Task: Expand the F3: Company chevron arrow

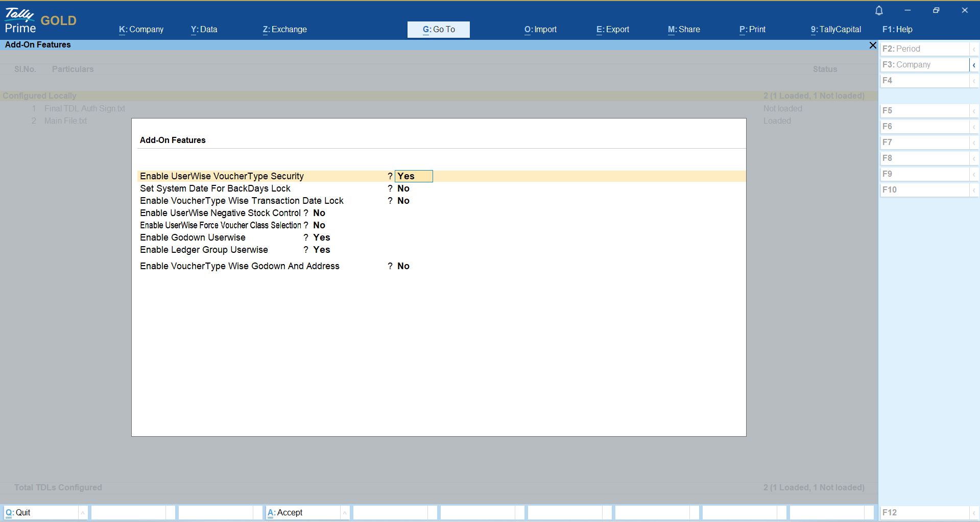Action: pos(974,65)
